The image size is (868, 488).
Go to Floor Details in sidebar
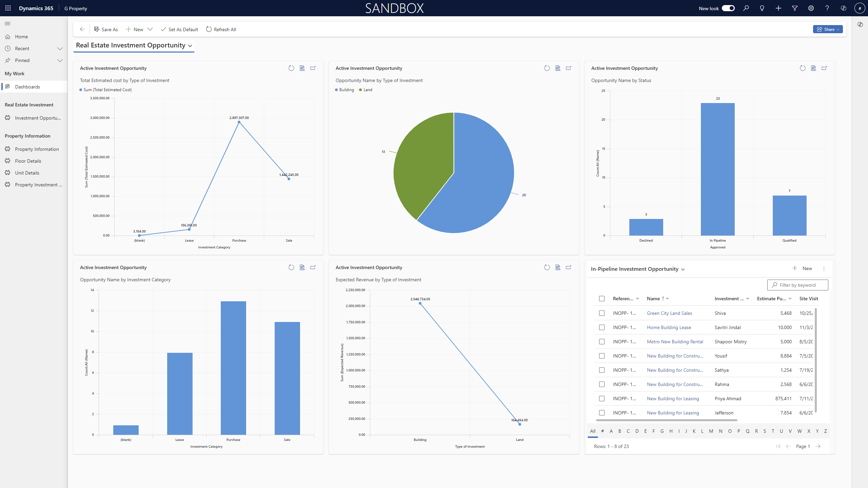pos(28,161)
